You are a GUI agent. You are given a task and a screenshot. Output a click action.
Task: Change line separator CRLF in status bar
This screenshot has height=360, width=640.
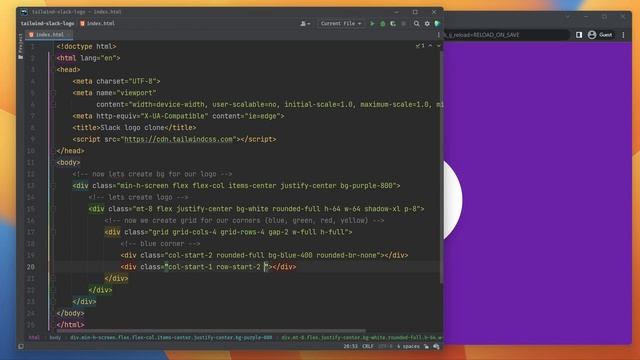pos(368,346)
